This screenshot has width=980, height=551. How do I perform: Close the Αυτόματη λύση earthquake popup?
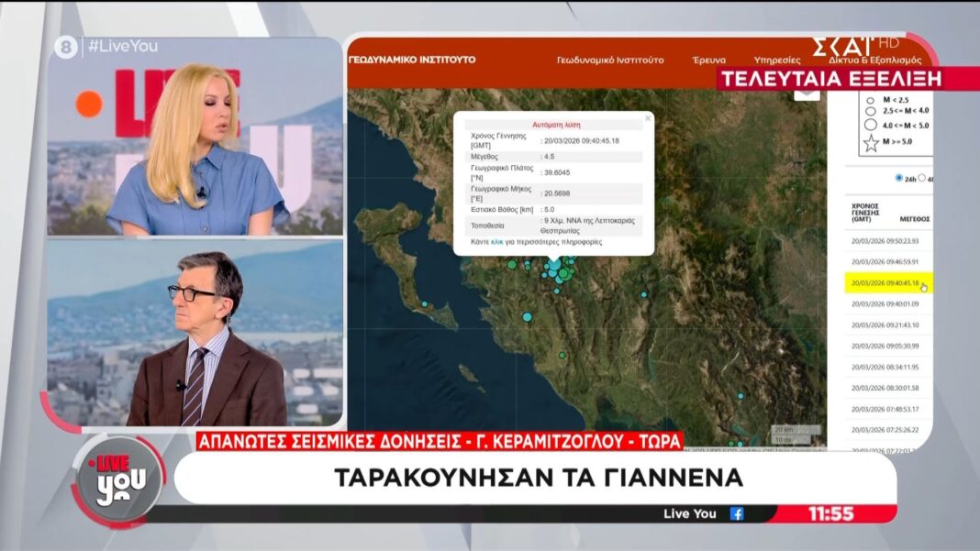[x=647, y=117]
